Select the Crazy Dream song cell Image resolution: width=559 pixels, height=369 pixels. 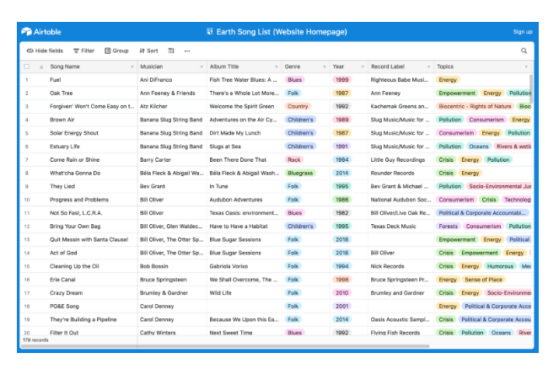(92, 293)
